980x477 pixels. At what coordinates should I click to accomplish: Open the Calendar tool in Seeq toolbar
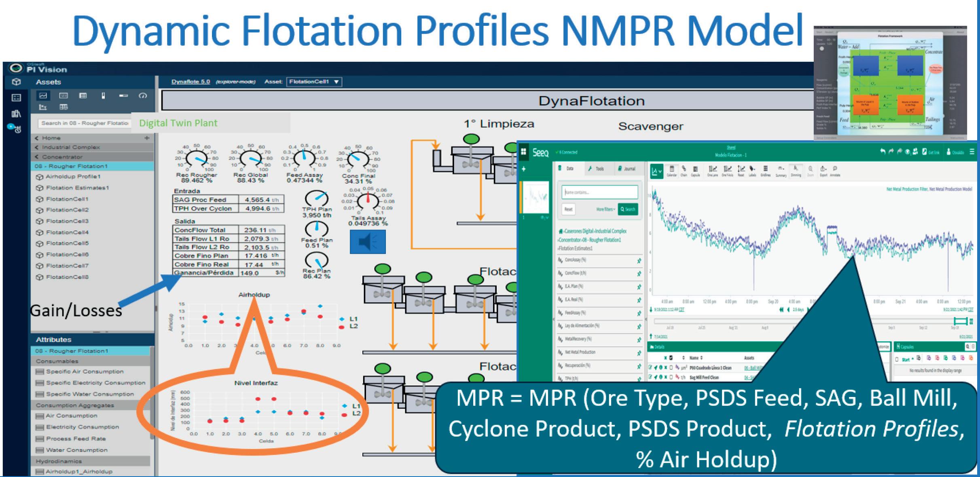pos(671,170)
